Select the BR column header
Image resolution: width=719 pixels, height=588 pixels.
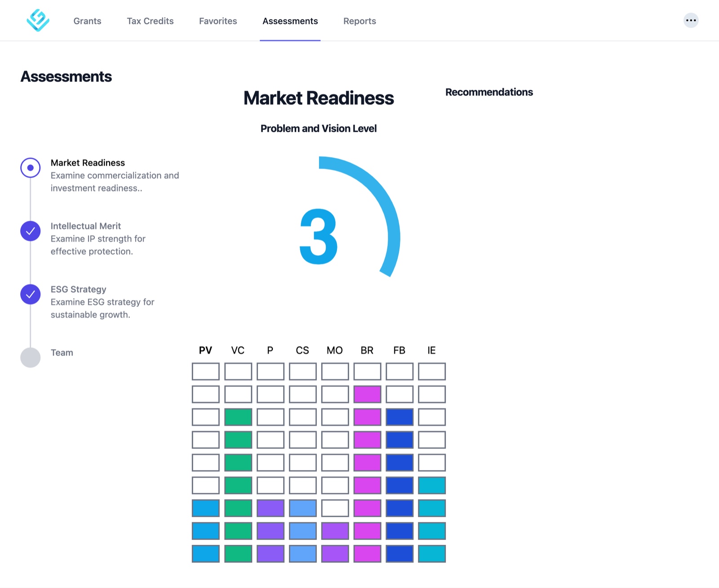point(367,350)
